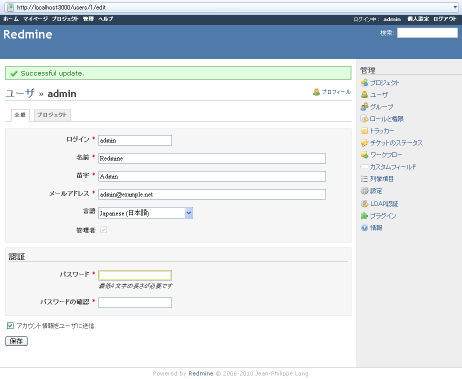Select the 全般 general tab

tap(20, 115)
